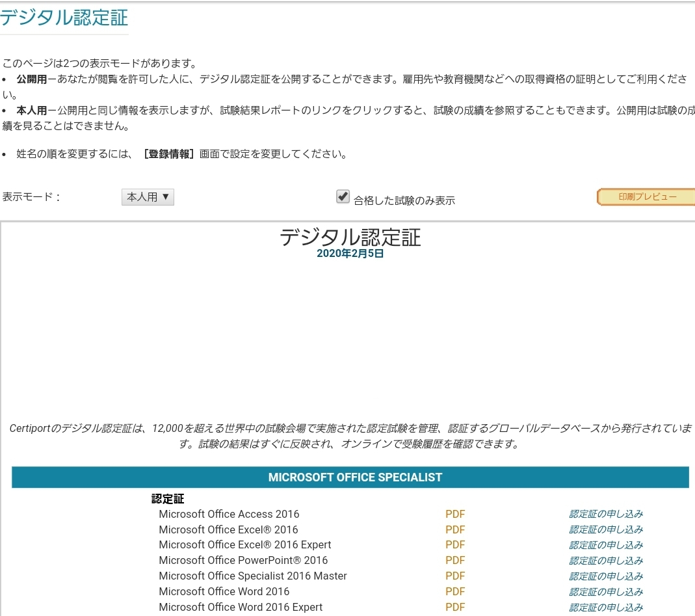Click the row text Microsoft Office Access 2016

click(229, 514)
